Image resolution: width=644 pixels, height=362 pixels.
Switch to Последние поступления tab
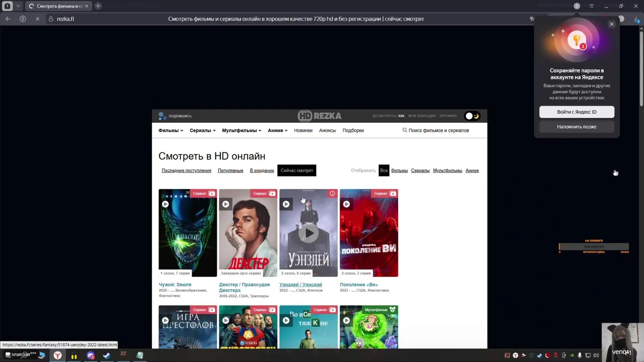pos(186,170)
